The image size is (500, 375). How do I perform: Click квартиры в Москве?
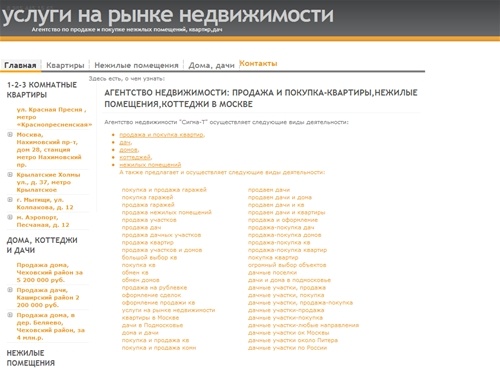(150, 318)
